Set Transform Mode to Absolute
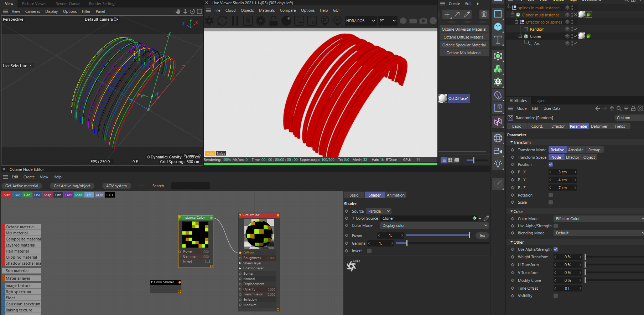 pyautogui.click(x=576, y=150)
